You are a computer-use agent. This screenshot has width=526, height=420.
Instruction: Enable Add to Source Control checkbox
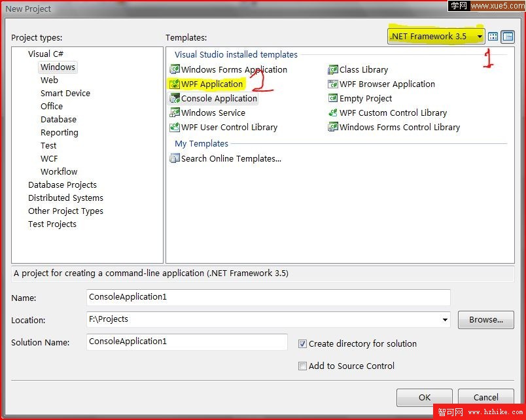[x=302, y=366]
